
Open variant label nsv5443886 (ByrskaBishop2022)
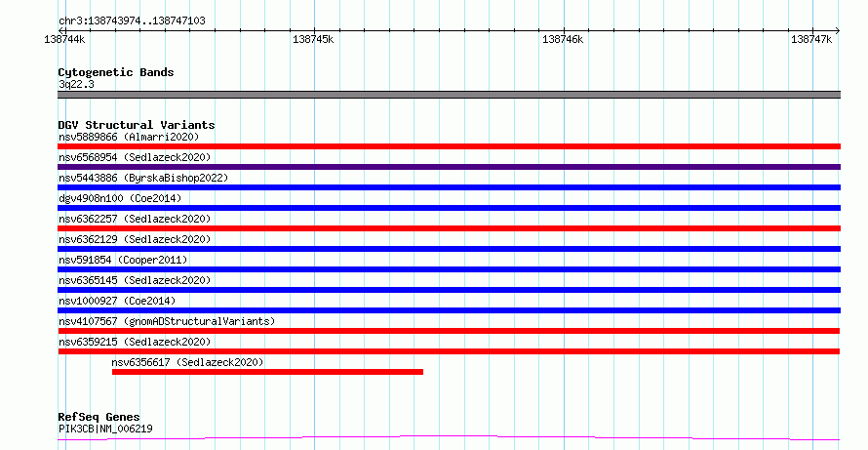pyautogui.click(x=143, y=178)
